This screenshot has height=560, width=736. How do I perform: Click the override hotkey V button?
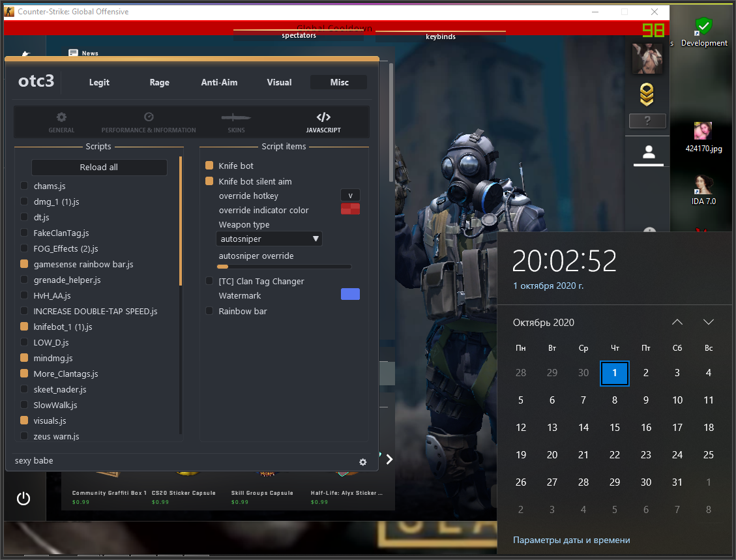coord(350,196)
